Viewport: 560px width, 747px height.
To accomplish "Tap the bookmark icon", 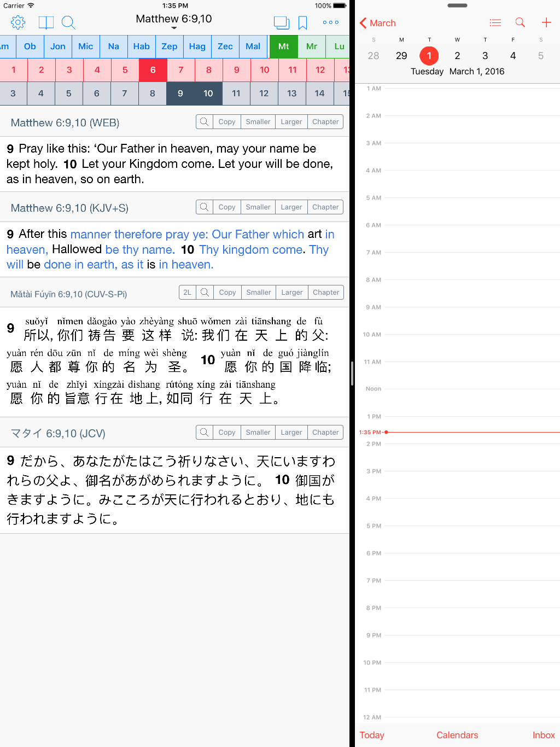I will click(302, 22).
